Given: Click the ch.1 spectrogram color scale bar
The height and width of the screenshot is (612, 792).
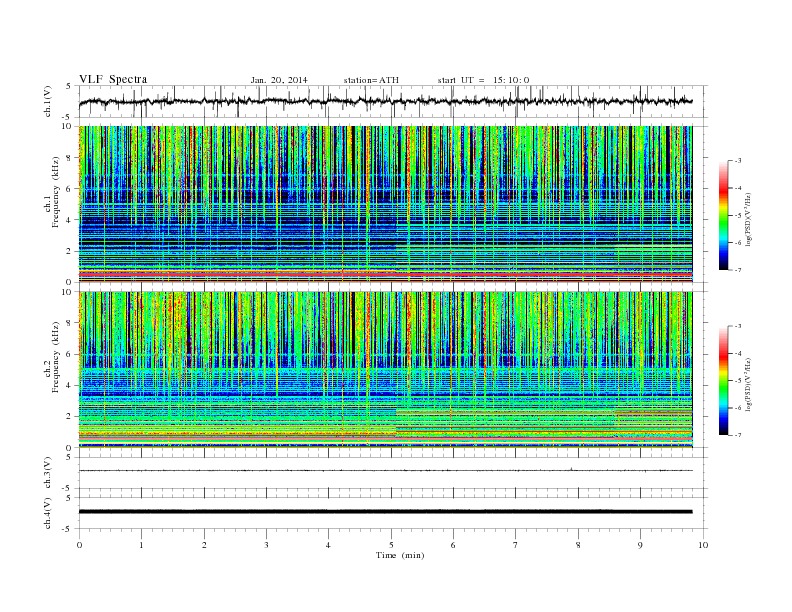Looking at the screenshot, I should pos(724,215).
